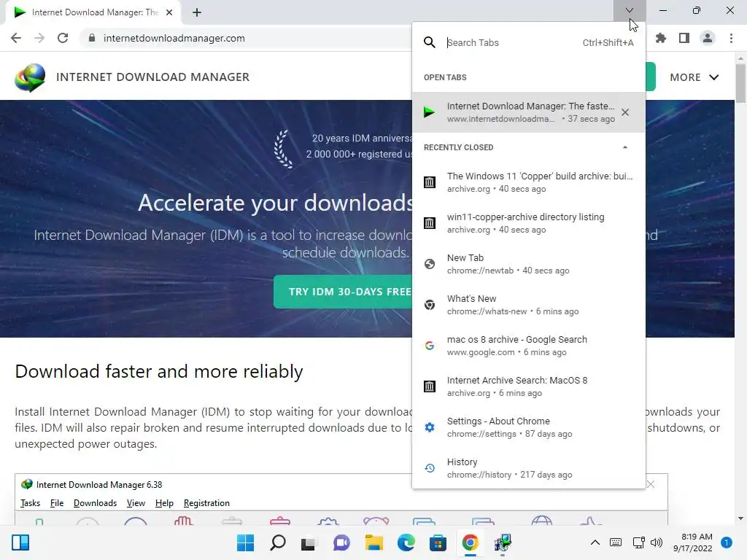Collapse the Recently Closed section
Image resolution: width=747 pixels, height=560 pixels.
625,147
